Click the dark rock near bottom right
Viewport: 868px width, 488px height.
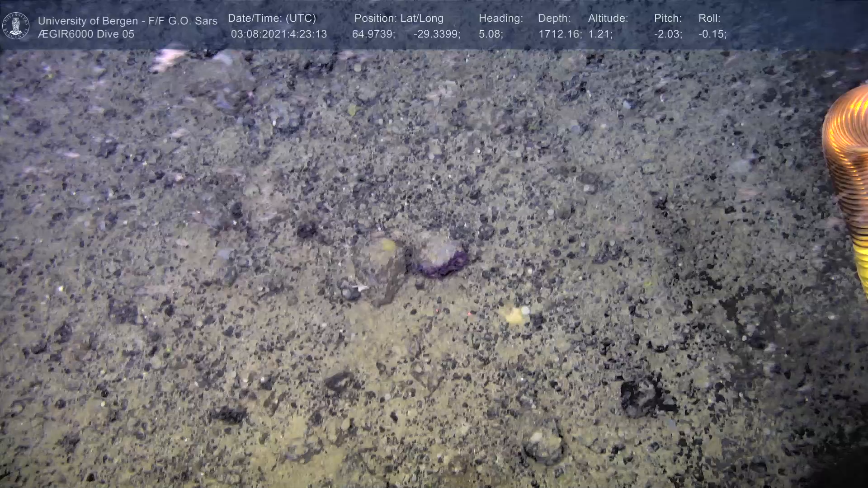click(638, 398)
